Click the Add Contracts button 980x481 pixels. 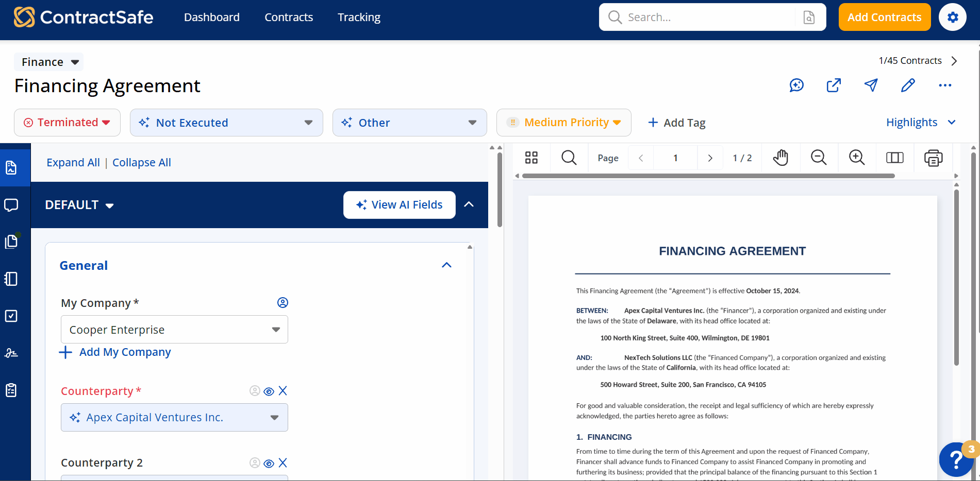(885, 17)
